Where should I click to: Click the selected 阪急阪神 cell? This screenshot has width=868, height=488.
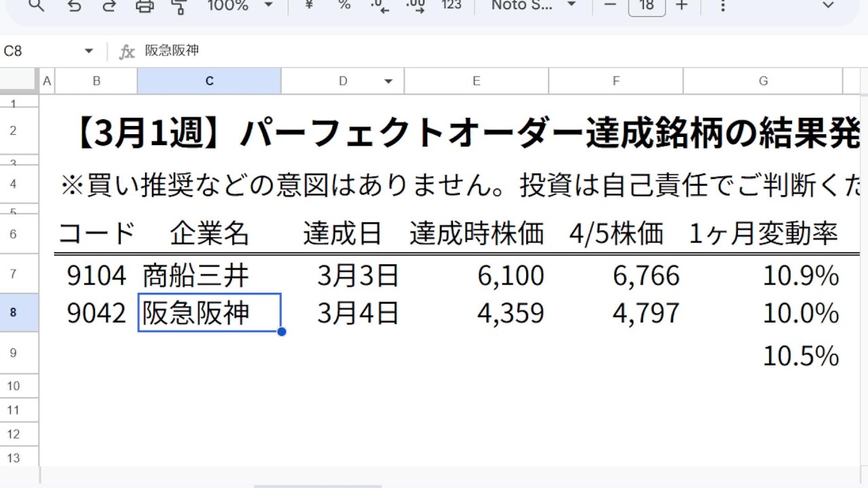[210, 312]
